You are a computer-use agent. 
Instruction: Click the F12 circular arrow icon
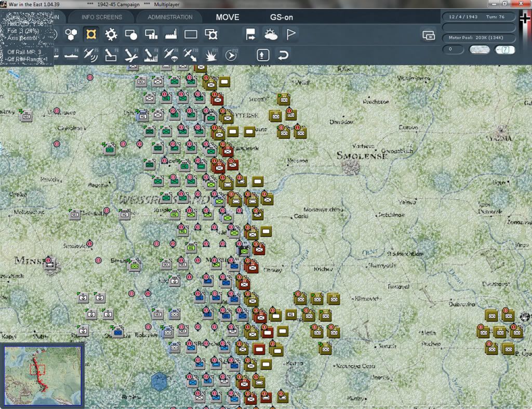tap(231, 55)
